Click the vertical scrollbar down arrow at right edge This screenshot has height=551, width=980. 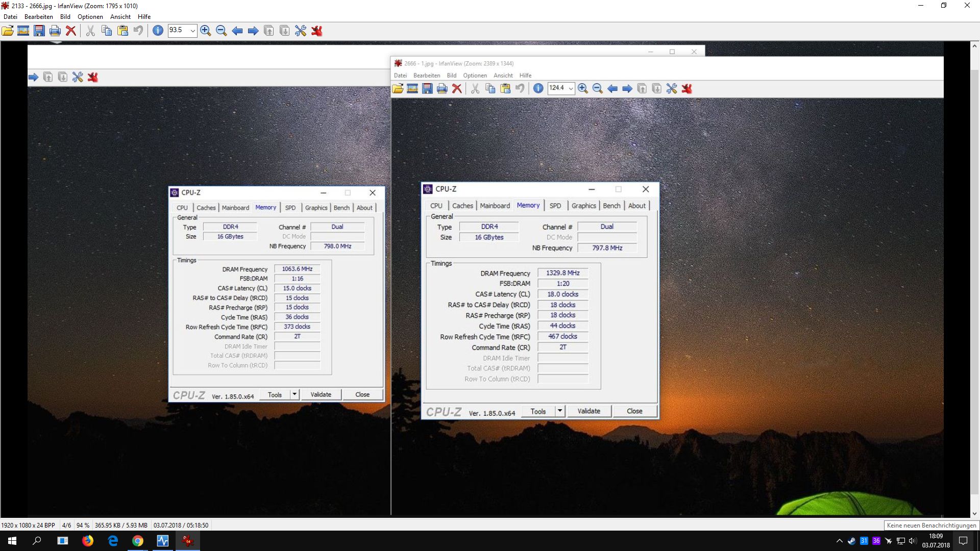click(974, 514)
